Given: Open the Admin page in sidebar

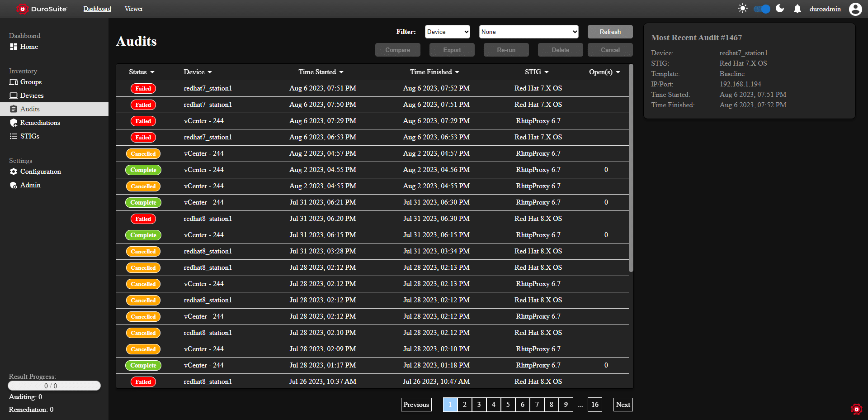Looking at the screenshot, I should click(30, 185).
